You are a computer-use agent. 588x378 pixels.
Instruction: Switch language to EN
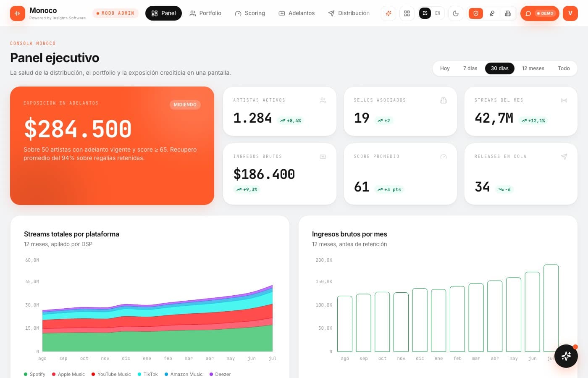[x=438, y=13]
